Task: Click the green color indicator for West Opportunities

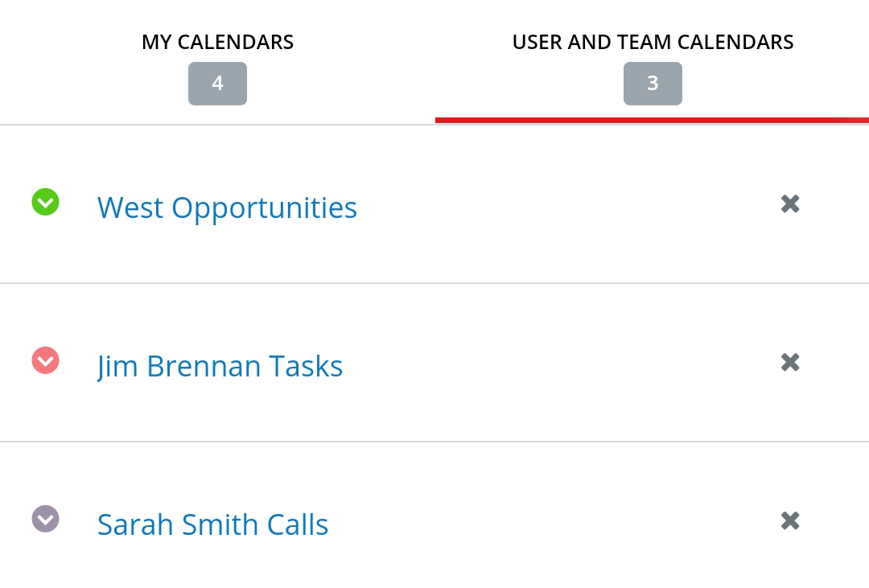Action: coord(45,202)
